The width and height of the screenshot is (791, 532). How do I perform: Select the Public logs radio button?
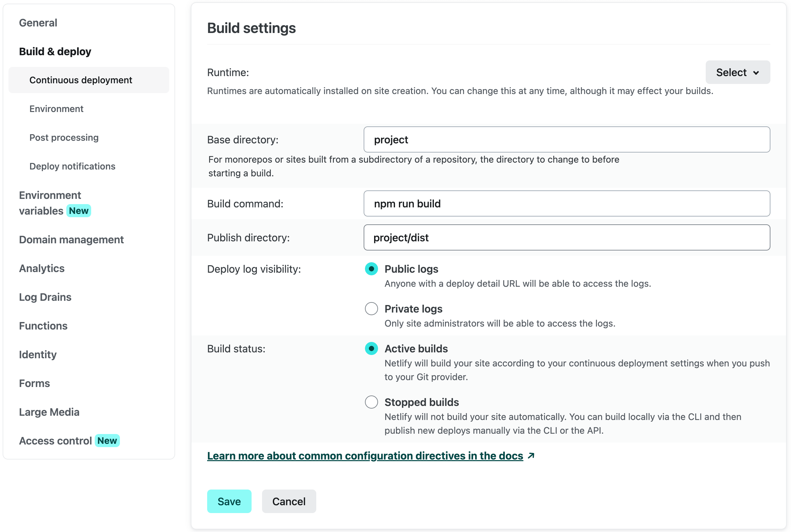371,269
